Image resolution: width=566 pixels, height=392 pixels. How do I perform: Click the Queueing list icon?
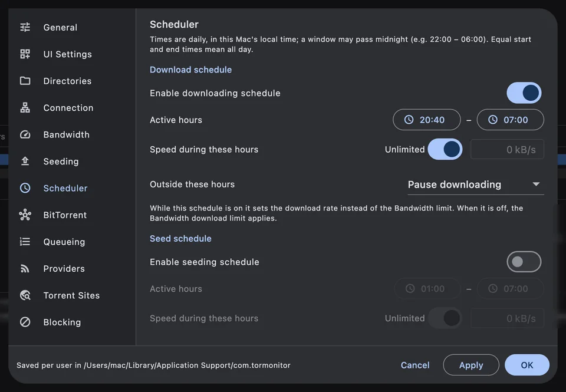click(x=25, y=242)
